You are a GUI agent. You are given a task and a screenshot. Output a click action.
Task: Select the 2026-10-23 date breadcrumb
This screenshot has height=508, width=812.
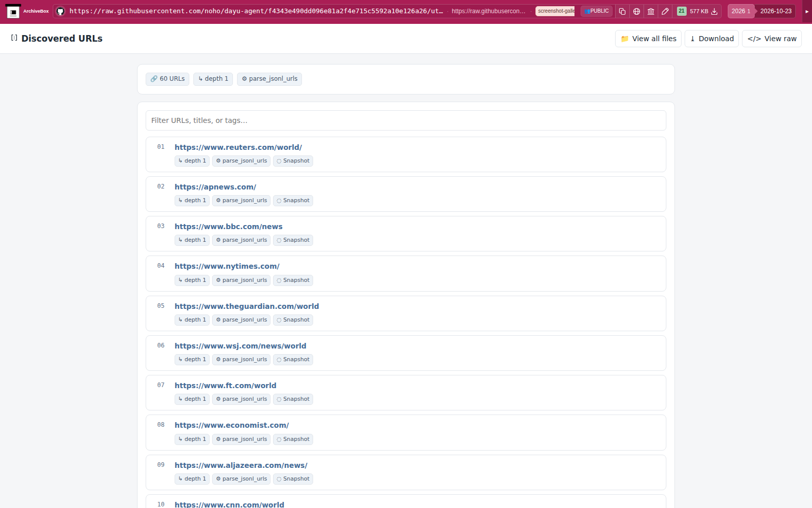tap(775, 11)
